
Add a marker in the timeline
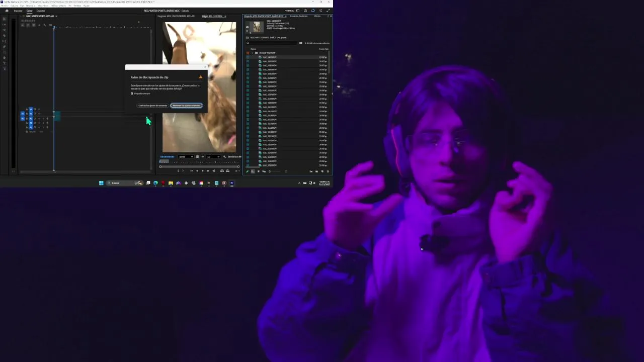tap(39, 25)
